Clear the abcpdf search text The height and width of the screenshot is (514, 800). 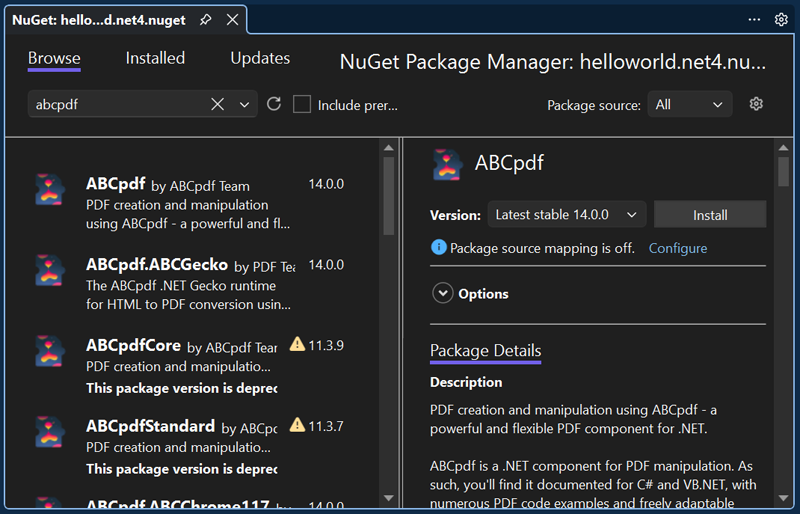217,104
